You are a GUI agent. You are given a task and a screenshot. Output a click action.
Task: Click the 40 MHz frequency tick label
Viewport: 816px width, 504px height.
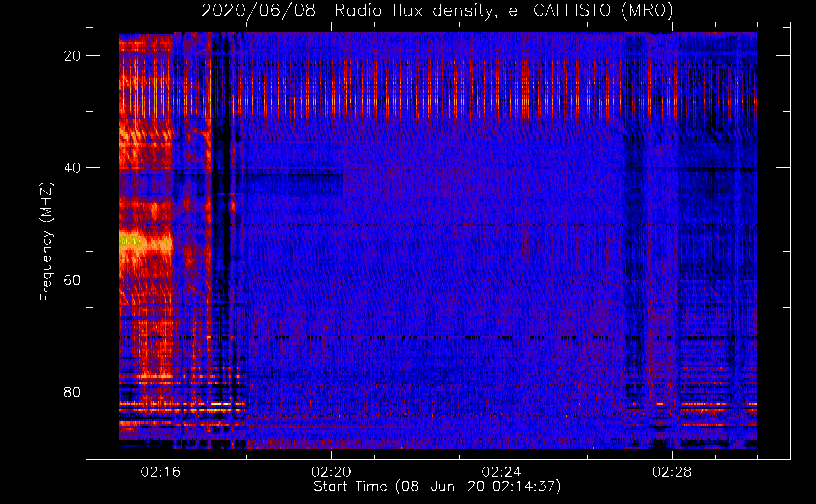click(x=72, y=168)
